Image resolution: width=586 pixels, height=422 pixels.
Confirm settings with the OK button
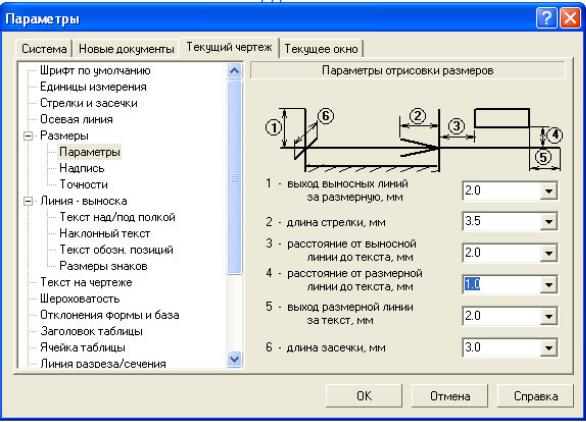click(364, 396)
